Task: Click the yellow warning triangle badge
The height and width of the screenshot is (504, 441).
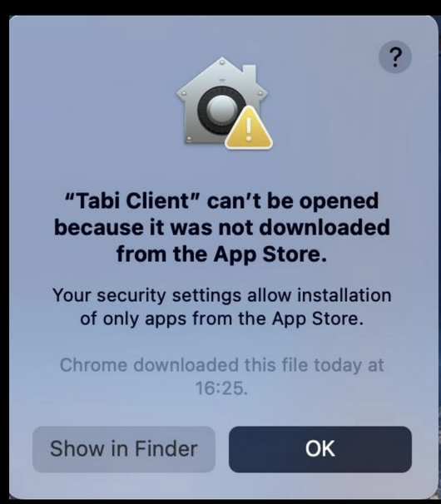Action: pos(249,128)
